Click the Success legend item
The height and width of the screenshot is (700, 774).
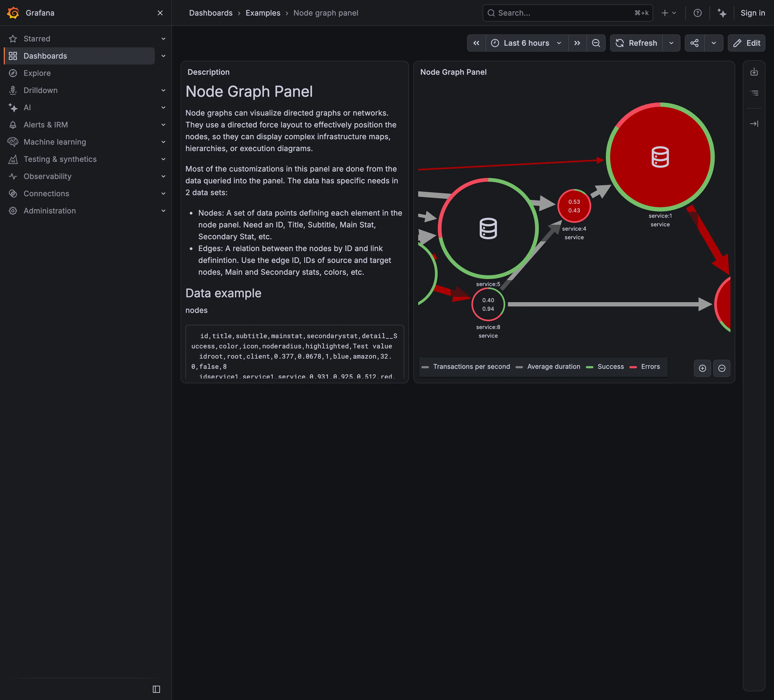coord(605,367)
